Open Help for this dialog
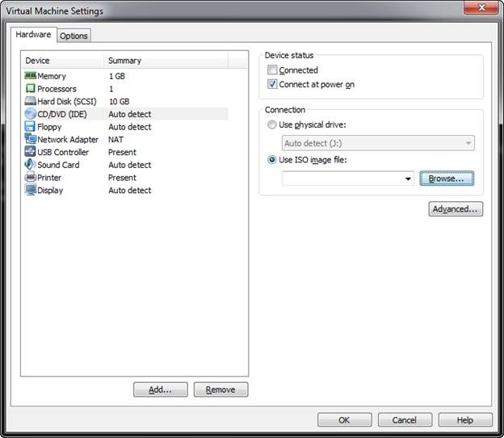The height and width of the screenshot is (438, 504). (465, 420)
